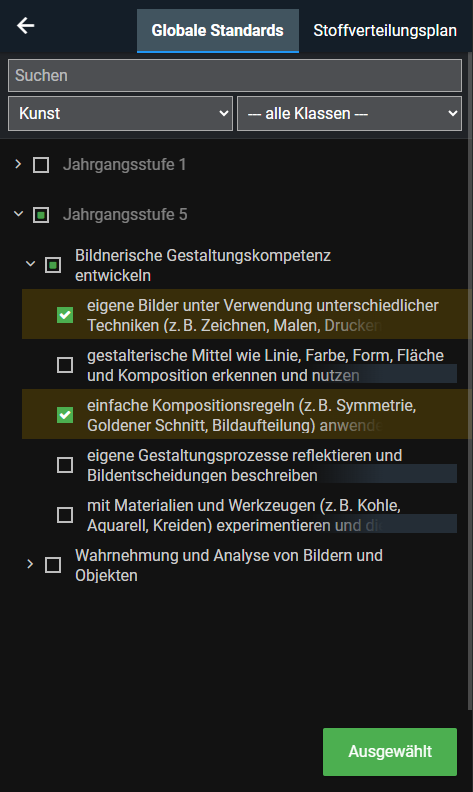Check gestalterische Mittel wie Linie checkbox
Viewport: 473px width, 792px height.
(x=65, y=365)
